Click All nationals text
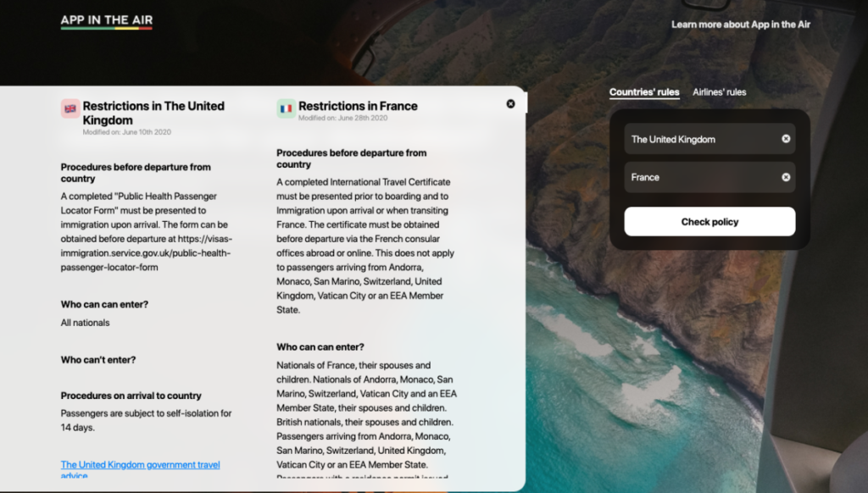 (x=86, y=323)
